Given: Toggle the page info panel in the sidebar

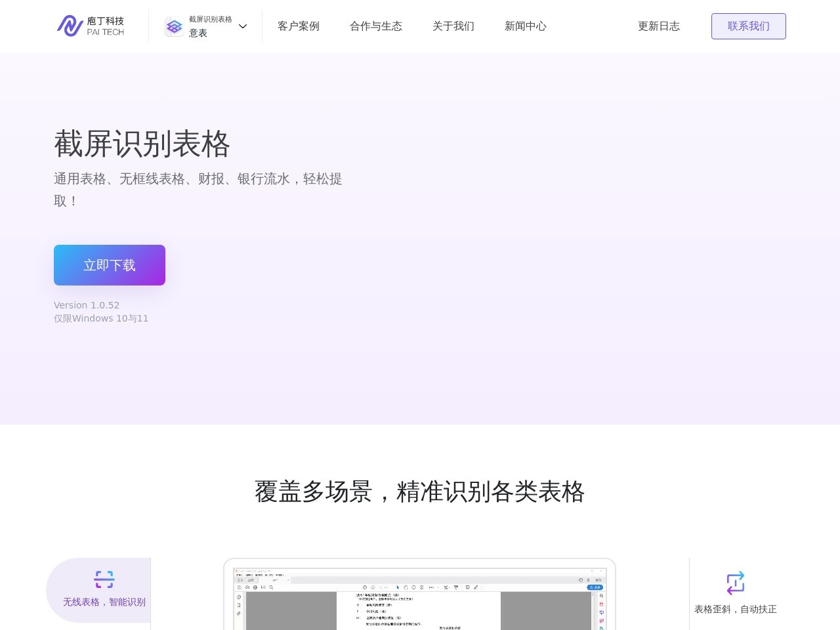Looking at the screenshot, I should tap(239, 597).
